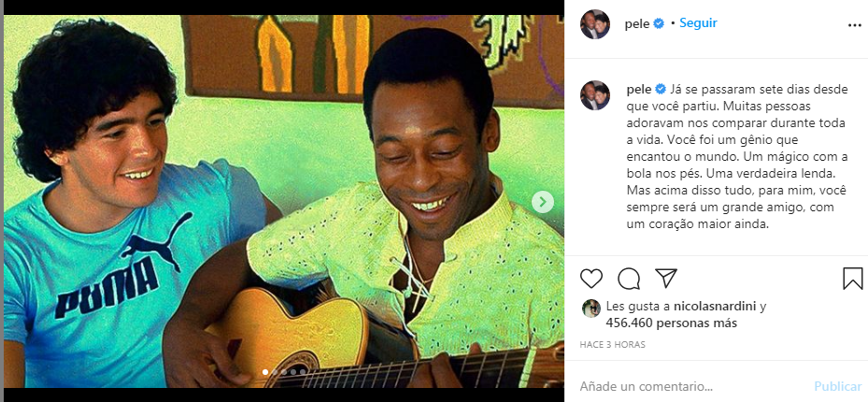The height and width of the screenshot is (402, 868).
Task: Open the pele username in header
Action: (x=637, y=24)
